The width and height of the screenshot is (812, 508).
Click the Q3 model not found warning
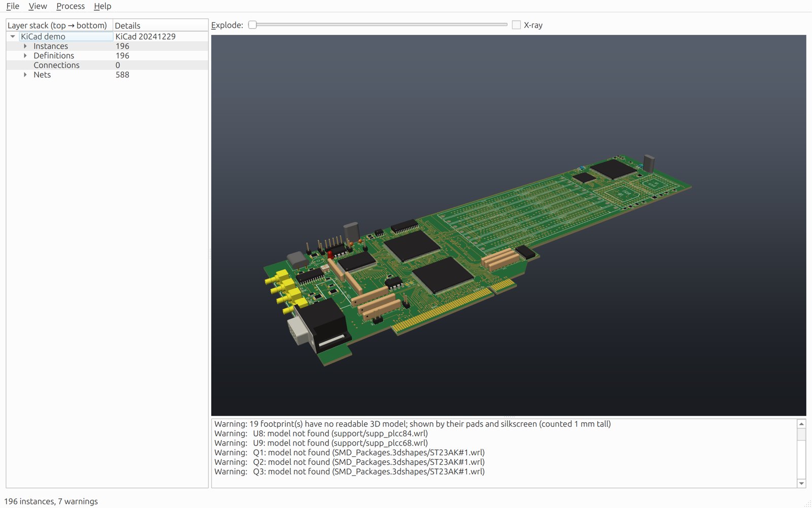[x=350, y=472]
